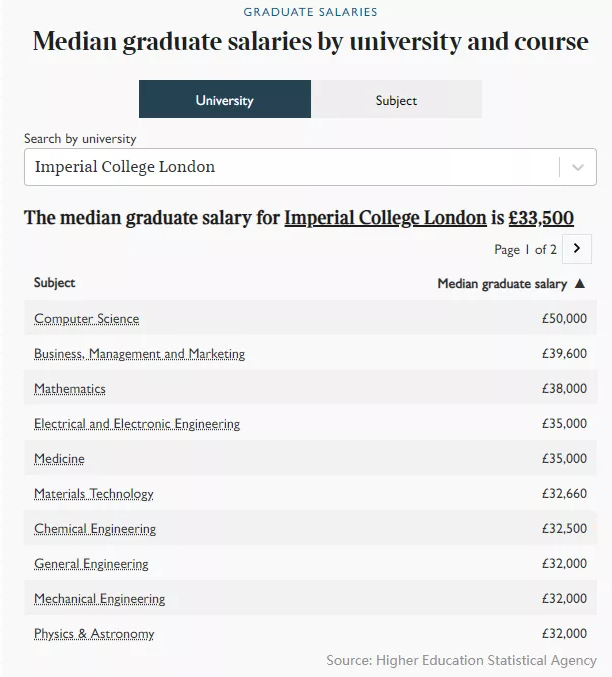The width and height of the screenshot is (612, 677).
Task: Click the Physics & Astronomy link
Action: tap(94, 634)
